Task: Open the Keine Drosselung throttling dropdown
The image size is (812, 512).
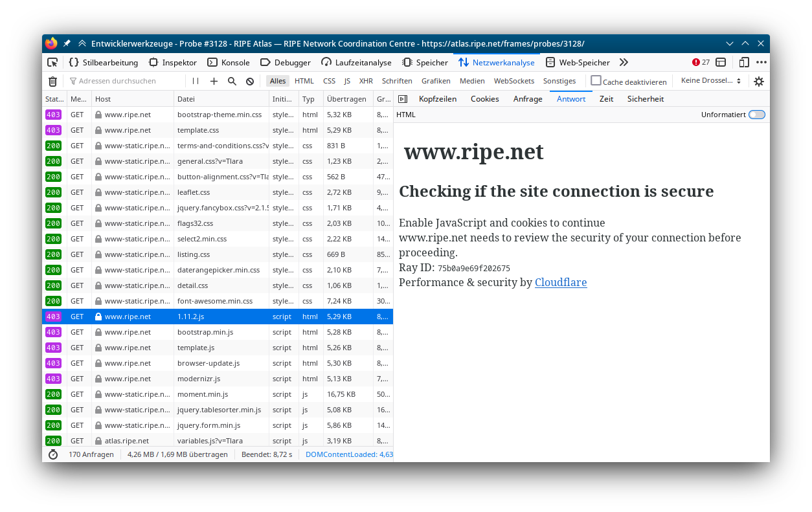Action: [711, 81]
